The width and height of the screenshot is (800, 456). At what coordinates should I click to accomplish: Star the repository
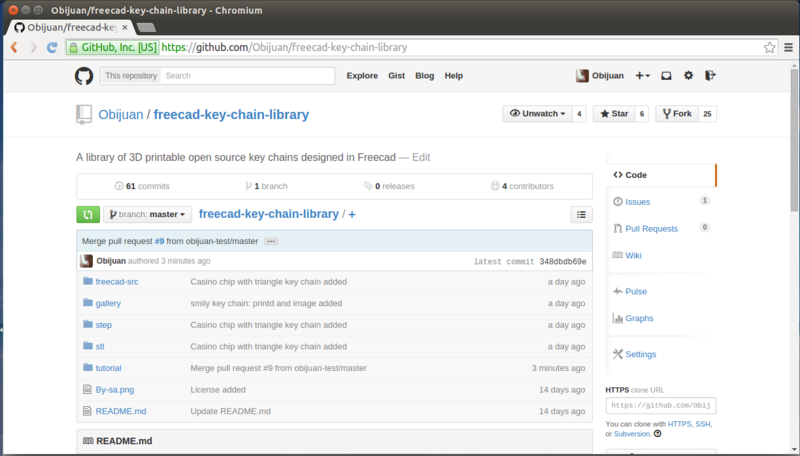click(612, 114)
